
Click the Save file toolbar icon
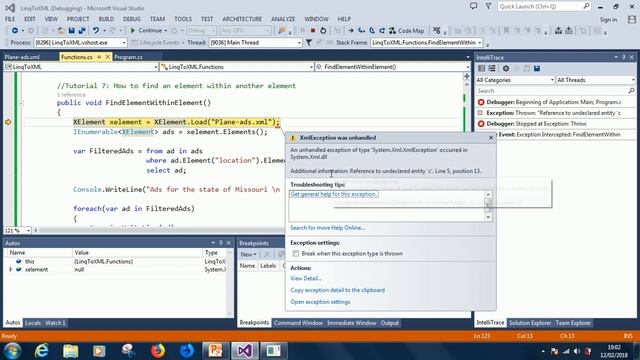(71, 31)
